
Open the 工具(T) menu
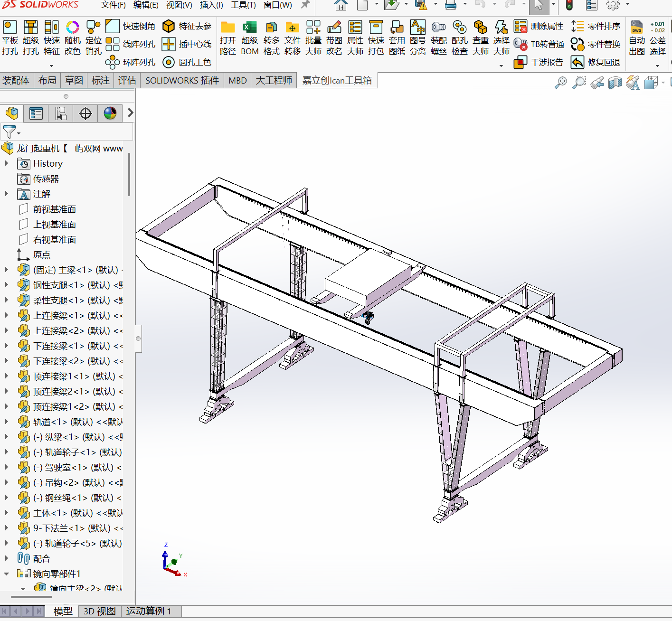coord(243,5)
